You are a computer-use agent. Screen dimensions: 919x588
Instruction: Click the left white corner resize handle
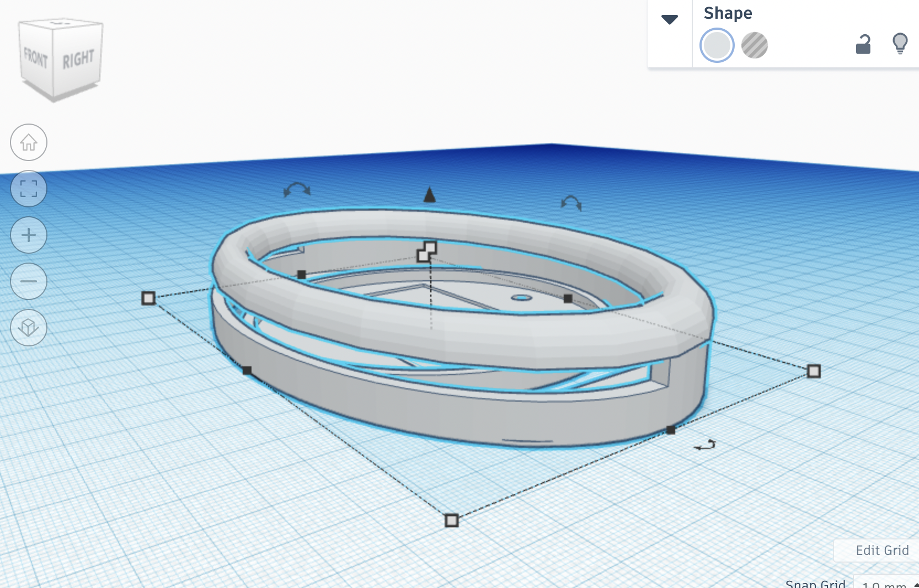click(x=148, y=298)
